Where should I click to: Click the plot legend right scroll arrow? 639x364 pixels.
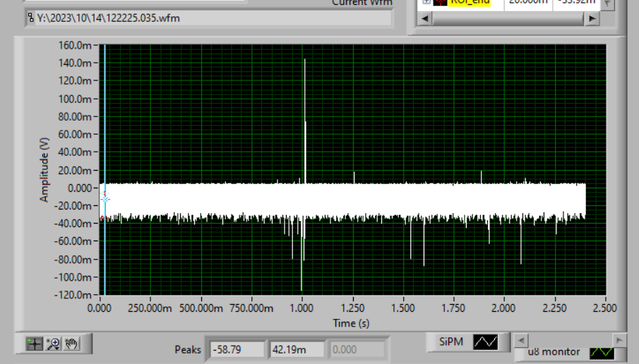point(619,341)
